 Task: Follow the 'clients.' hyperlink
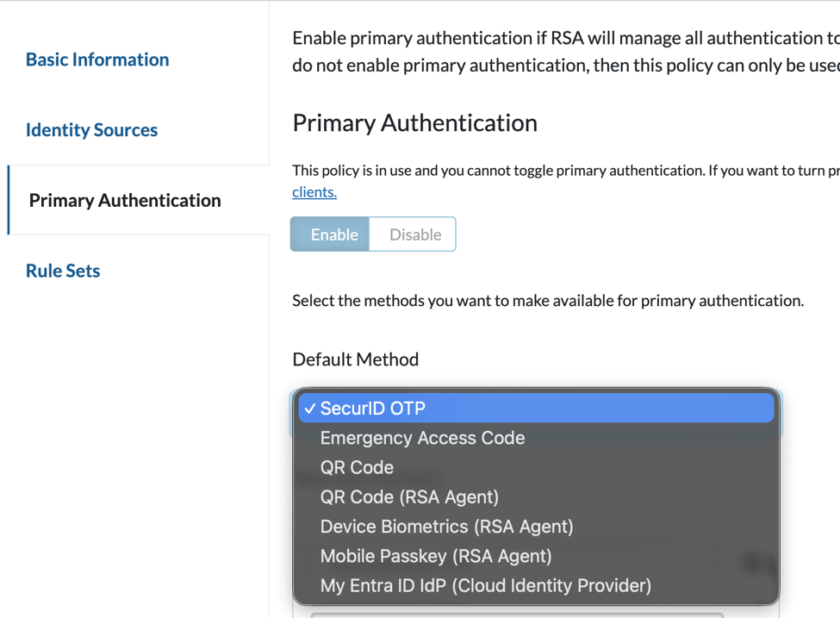(314, 192)
